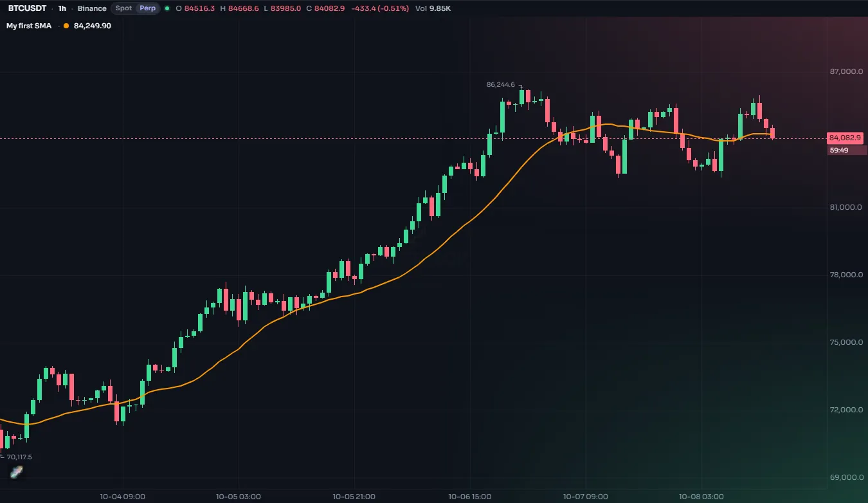Click the 10-05 03:00 time label
This screenshot has height=503, width=868.
pyautogui.click(x=238, y=497)
